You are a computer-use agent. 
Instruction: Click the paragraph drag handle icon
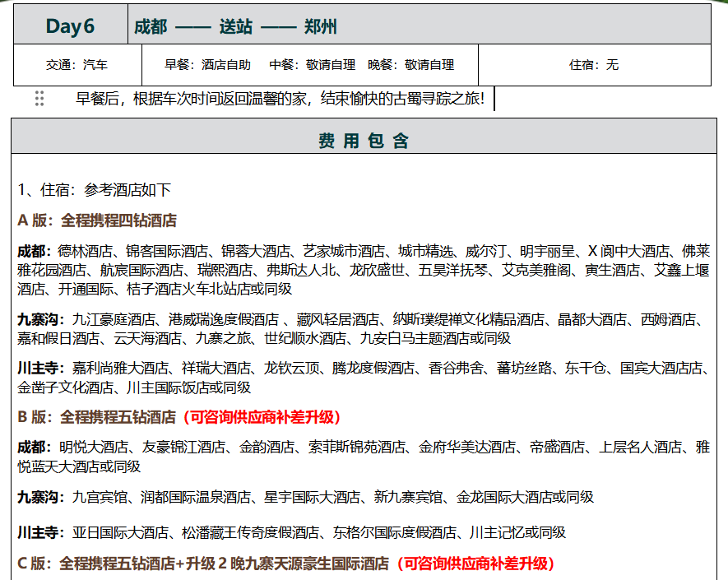coord(39,99)
